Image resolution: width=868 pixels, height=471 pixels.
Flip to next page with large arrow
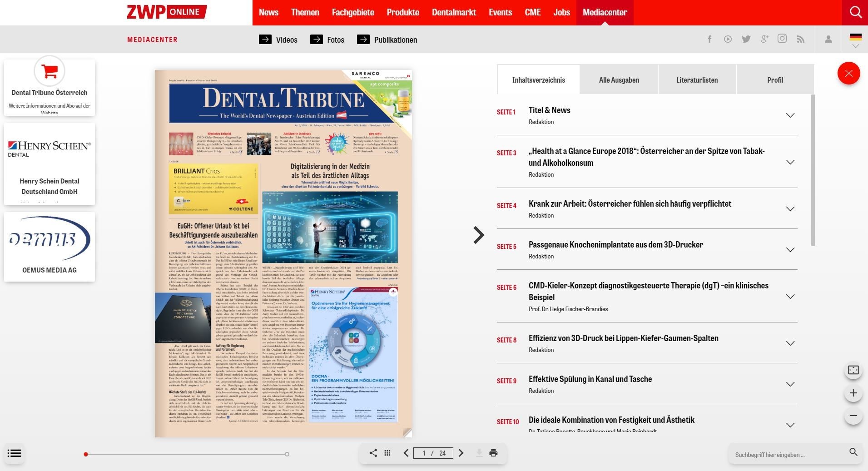(479, 235)
